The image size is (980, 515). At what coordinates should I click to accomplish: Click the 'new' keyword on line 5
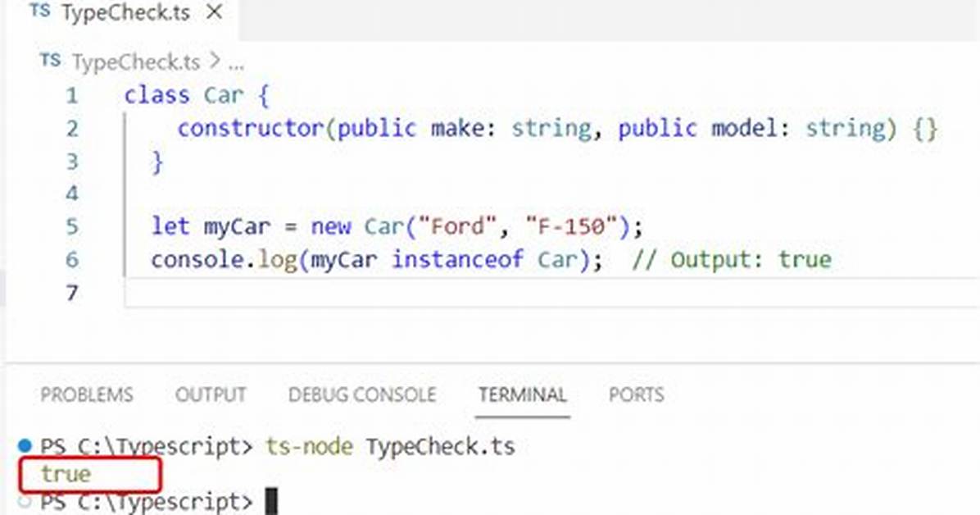pyautogui.click(x=330, y=226)
